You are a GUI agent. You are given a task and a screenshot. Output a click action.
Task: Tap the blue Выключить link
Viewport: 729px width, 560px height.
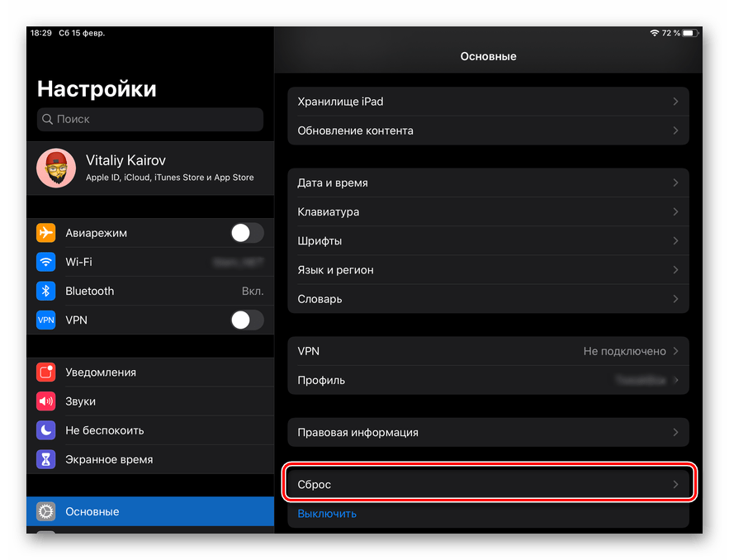[x=327, y=514]
